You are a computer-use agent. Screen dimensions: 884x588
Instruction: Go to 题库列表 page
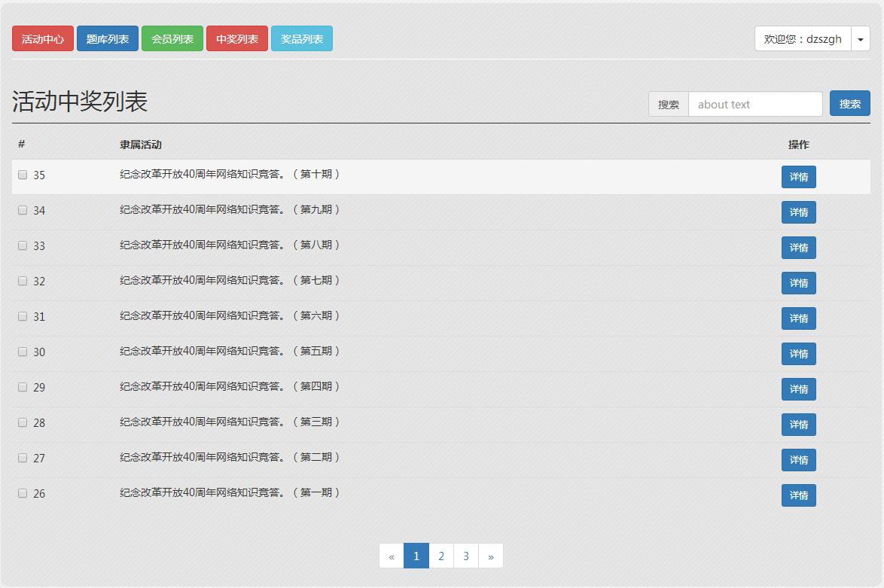pos(108,39)
